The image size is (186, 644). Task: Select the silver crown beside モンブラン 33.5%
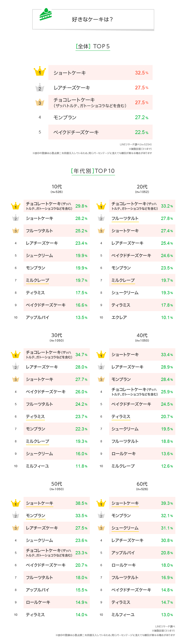coord(16,515)
